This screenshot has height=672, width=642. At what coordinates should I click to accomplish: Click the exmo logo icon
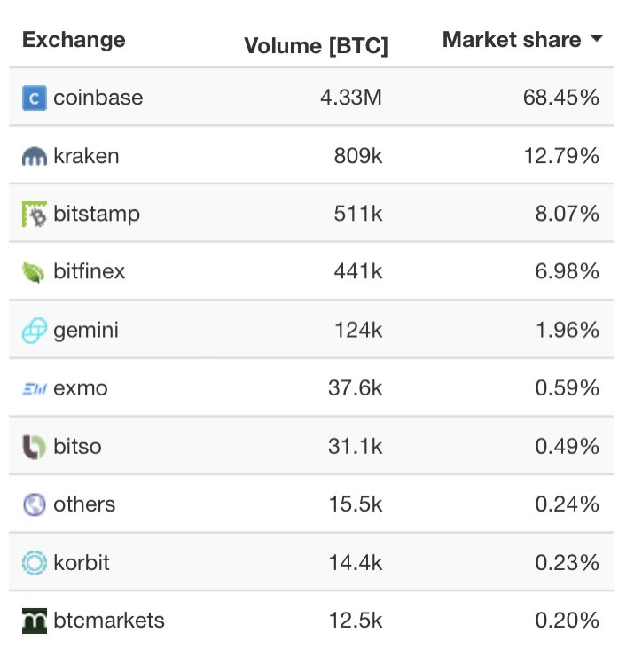(35, 388)
